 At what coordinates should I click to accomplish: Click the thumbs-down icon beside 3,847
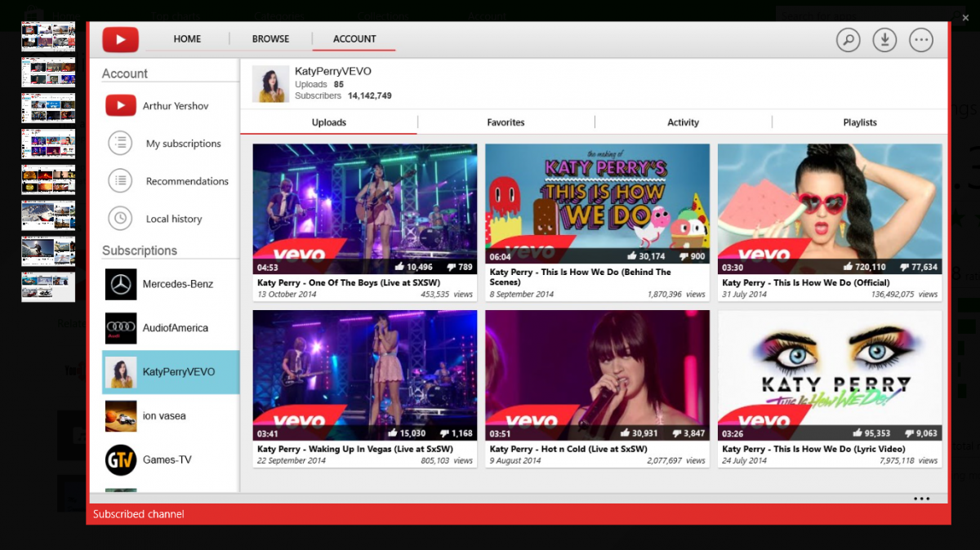tap(677, 433)
